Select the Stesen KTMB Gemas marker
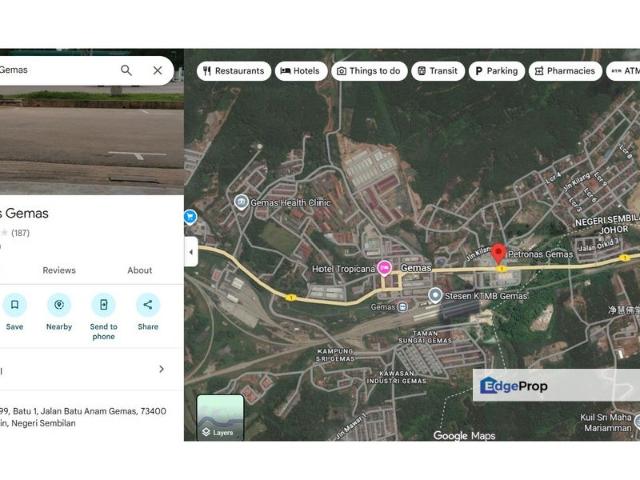Image resolution: width=640 pixels, height=480 pixels. [x=435, y=295]
